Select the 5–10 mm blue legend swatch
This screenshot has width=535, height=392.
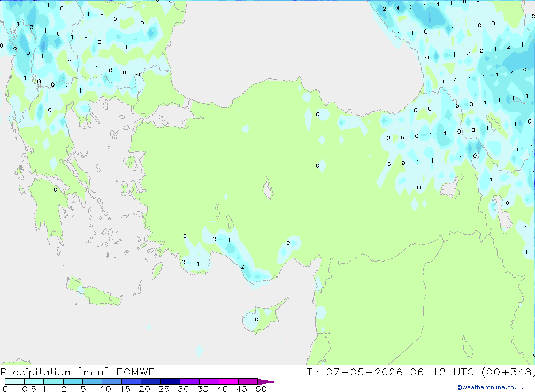[x=93, y=381]
